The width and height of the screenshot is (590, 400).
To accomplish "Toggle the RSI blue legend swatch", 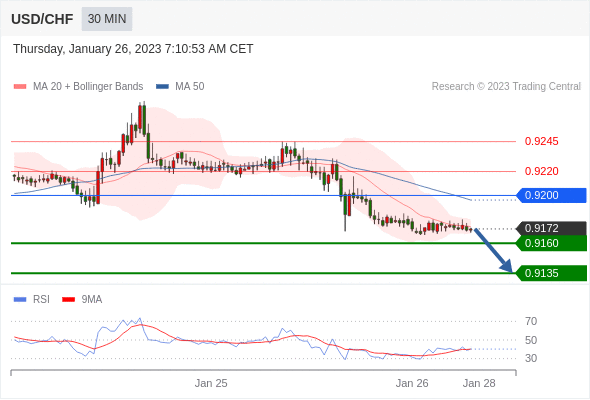I will 20,300.
